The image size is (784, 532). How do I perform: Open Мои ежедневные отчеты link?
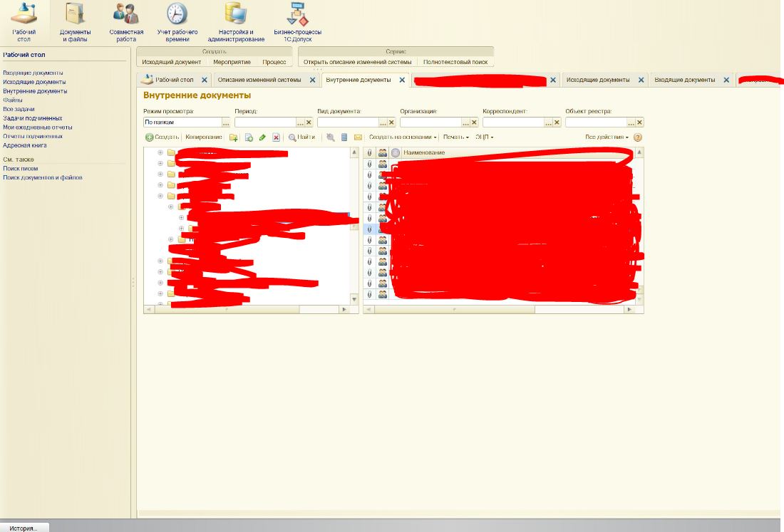(x=38, y=127)
